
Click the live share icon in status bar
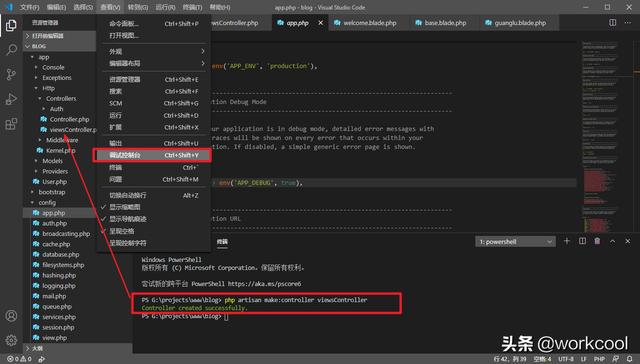pos(41,359)
